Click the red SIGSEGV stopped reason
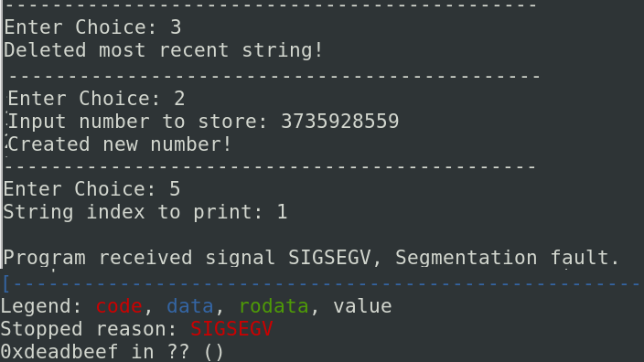The image size is (644, 362). point(231,329)
